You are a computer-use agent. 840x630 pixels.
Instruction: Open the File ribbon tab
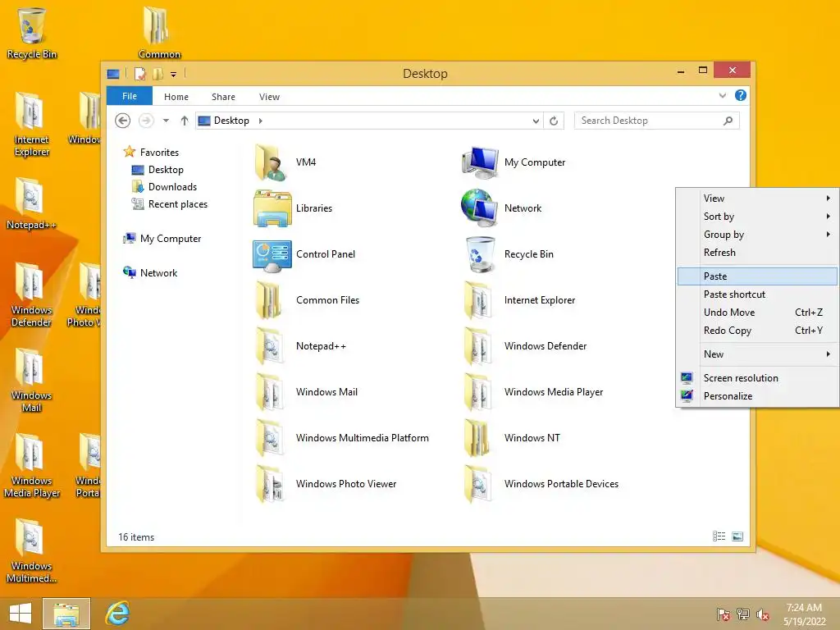coord(130,96)
